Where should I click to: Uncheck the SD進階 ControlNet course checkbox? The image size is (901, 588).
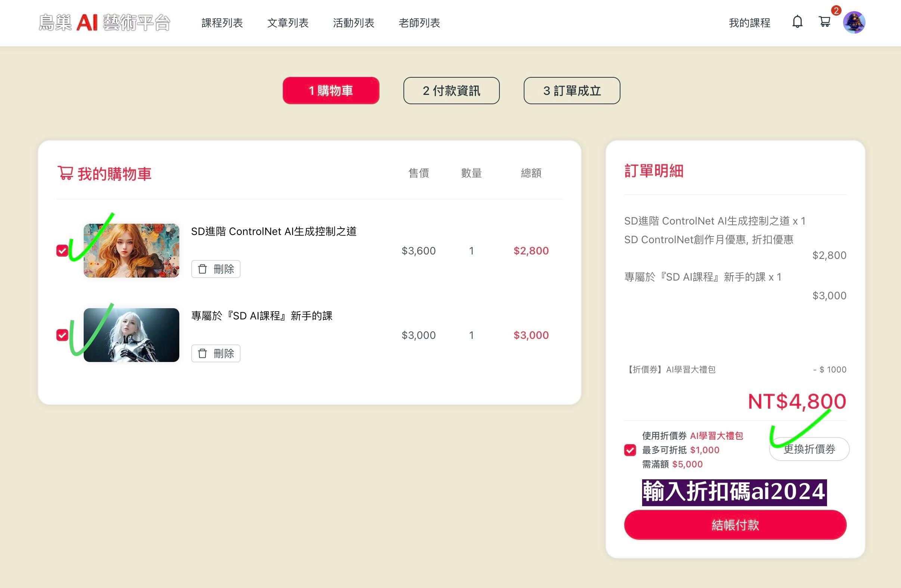pyautogui.click(x=62, y=251)
